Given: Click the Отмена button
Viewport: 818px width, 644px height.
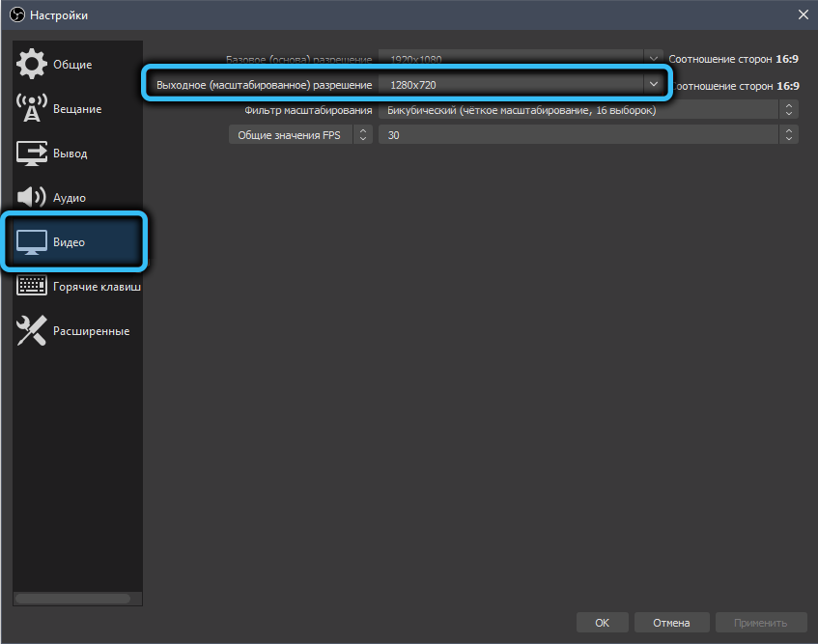Looking at the screenshot, I should [671, 623].
